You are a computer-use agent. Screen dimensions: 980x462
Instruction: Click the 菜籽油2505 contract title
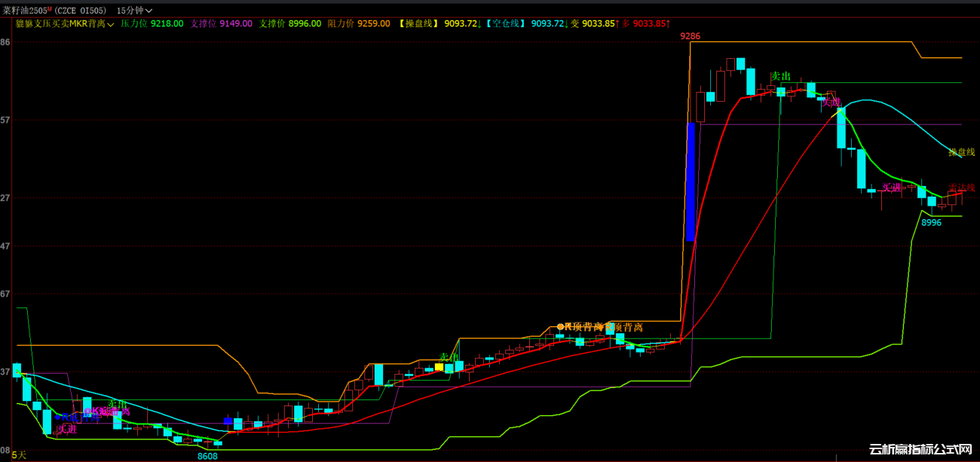[26, 11]
